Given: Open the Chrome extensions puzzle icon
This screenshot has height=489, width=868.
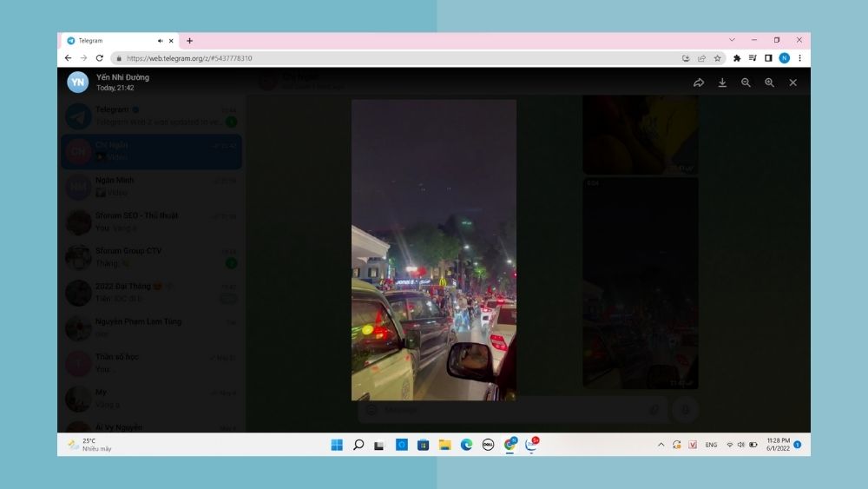Looking at the screenshot, I should click(737, 58).
